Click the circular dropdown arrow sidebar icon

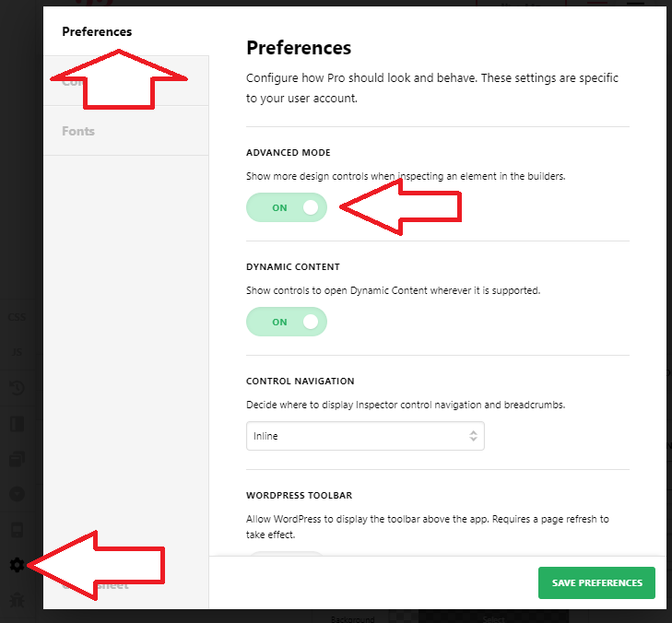(18, 494)
